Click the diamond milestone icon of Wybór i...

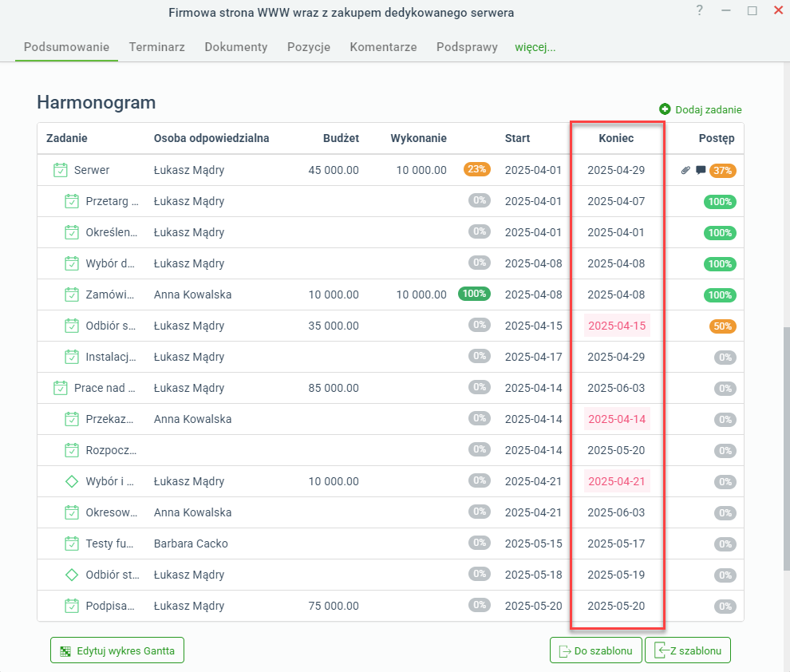pos(72,481)
